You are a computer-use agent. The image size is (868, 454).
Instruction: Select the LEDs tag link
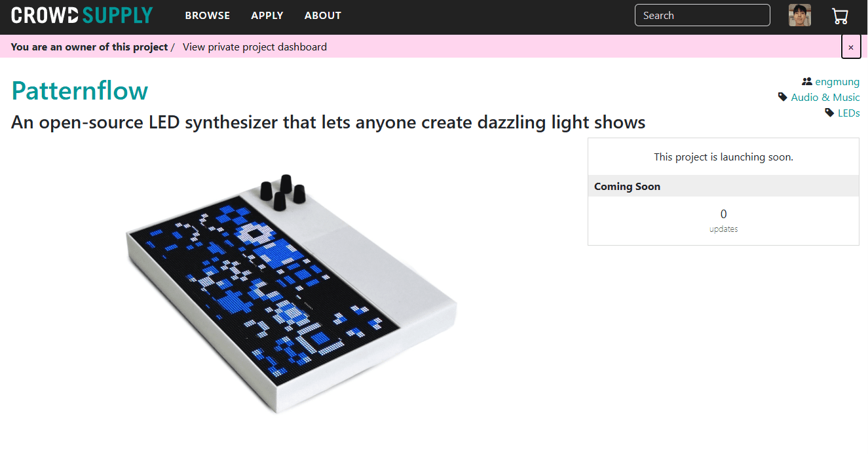click(x=849, y=113)
